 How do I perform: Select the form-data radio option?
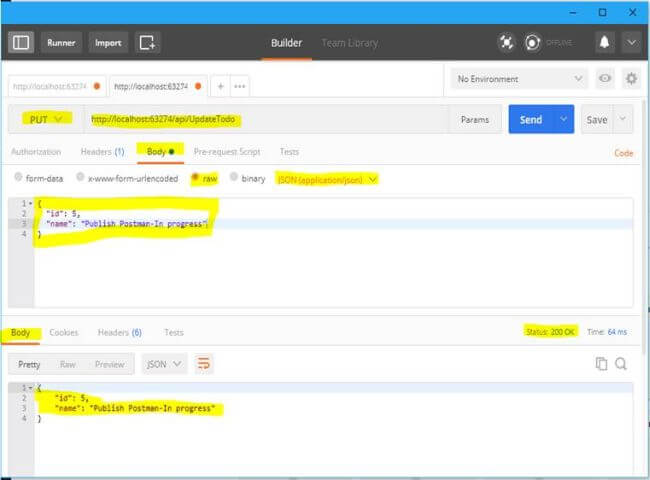18,177
